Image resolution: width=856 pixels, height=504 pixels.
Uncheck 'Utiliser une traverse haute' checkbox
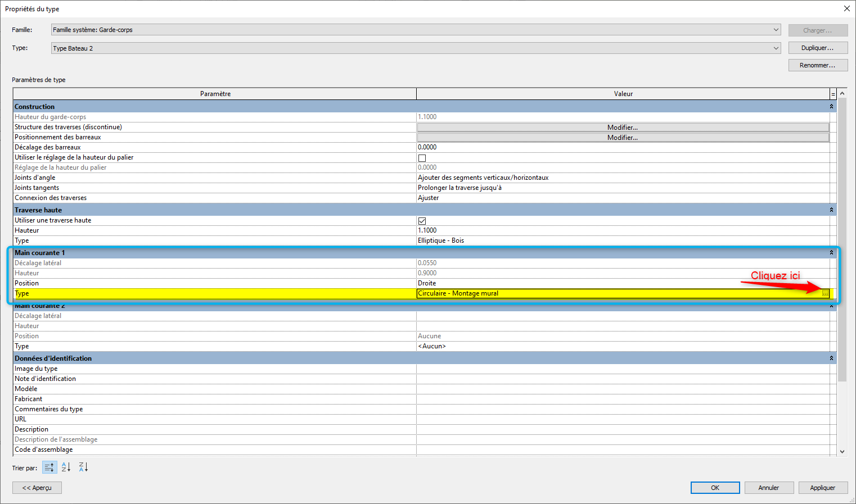coord(422,221)
